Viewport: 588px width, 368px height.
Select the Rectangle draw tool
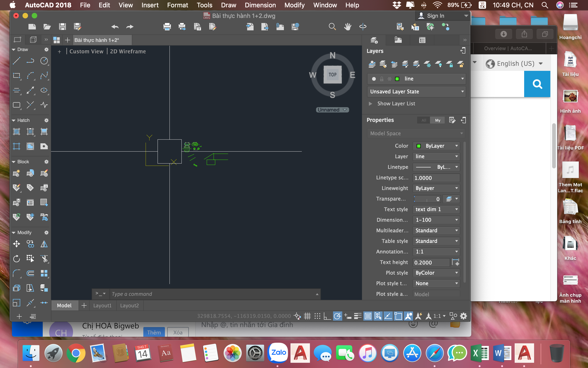coord(17,75)
